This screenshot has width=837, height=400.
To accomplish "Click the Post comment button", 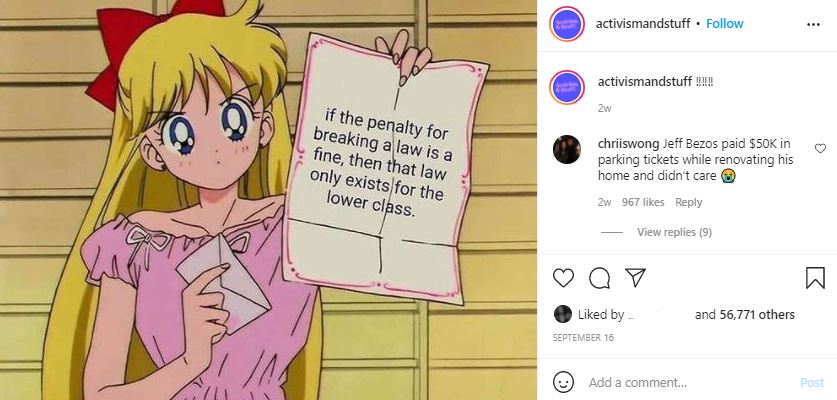I will pos(812,382).
